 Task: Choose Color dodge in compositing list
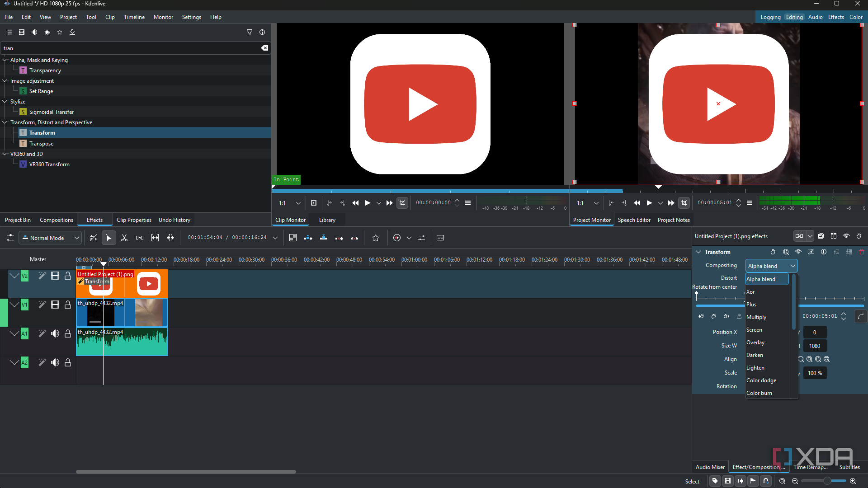point(767,380)
